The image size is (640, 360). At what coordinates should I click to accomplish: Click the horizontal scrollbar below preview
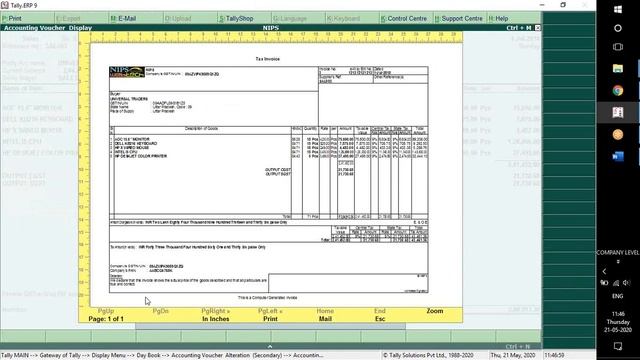(x=270, y=326)
